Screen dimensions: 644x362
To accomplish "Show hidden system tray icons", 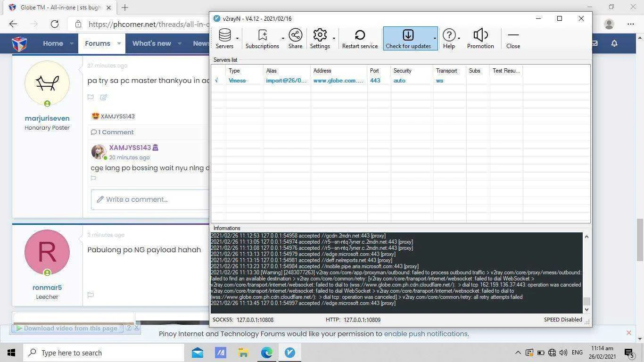I will pyautogui.click(x=518, y=353).
